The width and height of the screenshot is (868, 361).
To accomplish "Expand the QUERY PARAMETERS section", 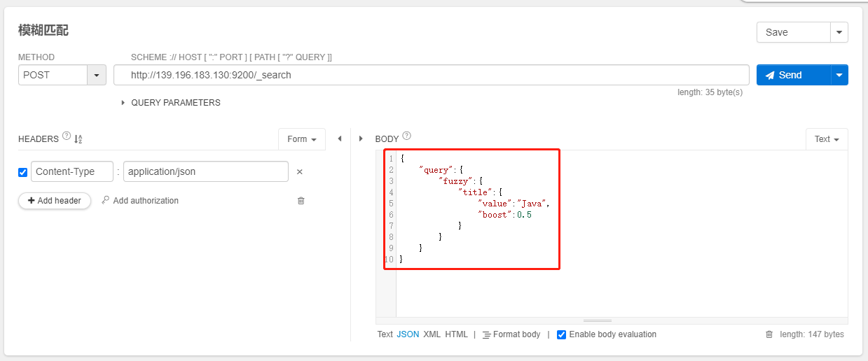I will (x=171, y=103).
